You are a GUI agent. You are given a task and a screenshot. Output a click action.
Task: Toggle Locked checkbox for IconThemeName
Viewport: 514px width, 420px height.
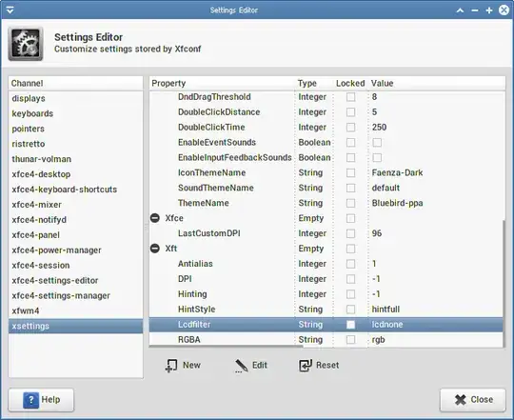tap(350, 172)
